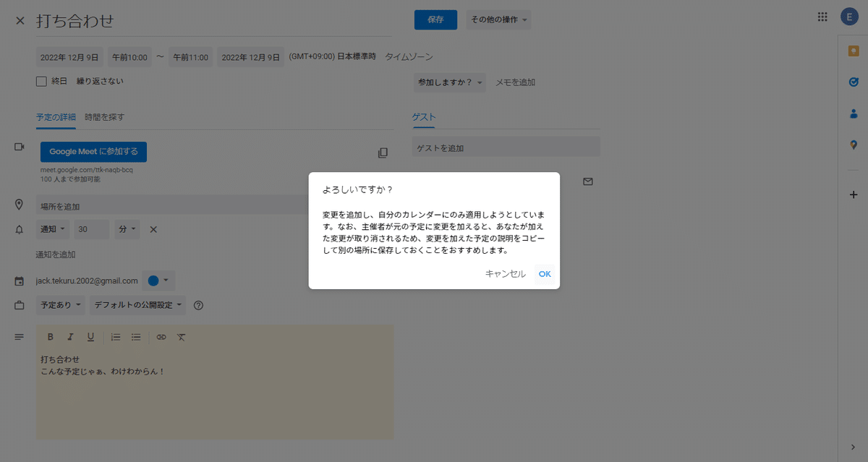The image size is (868, 462).
Task: Remove formatting from the description text
Action: coord(182,336)
